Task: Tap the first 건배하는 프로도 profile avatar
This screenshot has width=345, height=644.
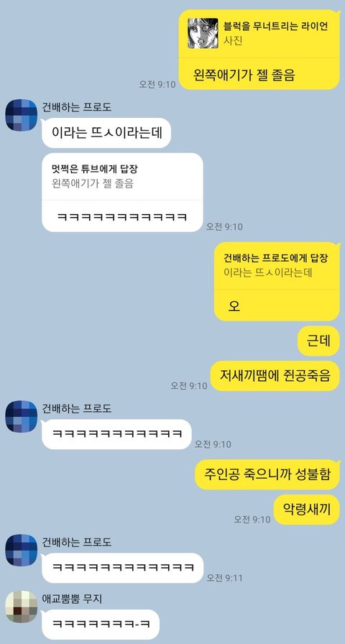Action: click(x=22, y=115)
